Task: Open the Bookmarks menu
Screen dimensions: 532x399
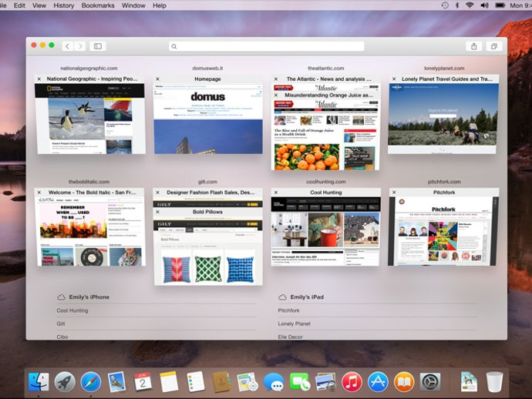Action: point(98,5)
